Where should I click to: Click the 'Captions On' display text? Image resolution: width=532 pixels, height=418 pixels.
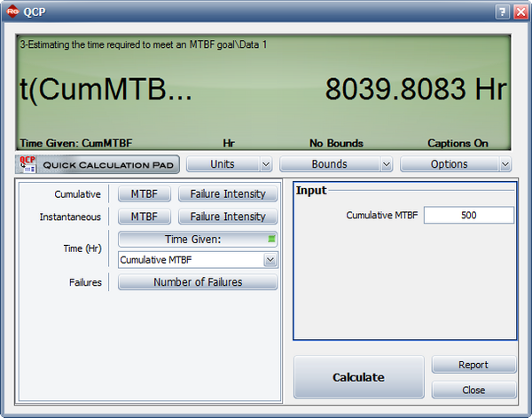[458, 143]
